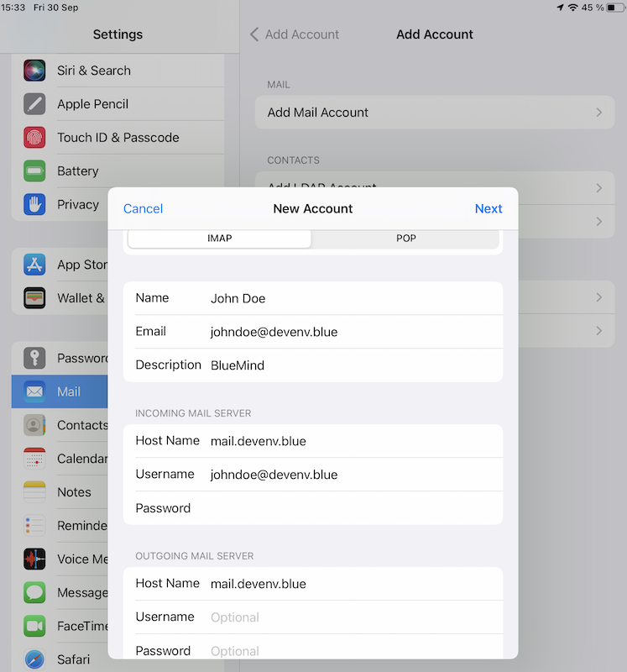Screen dimensions: 627x672
Task: Tap the incoming server Password field
Action: click(353, 508)
